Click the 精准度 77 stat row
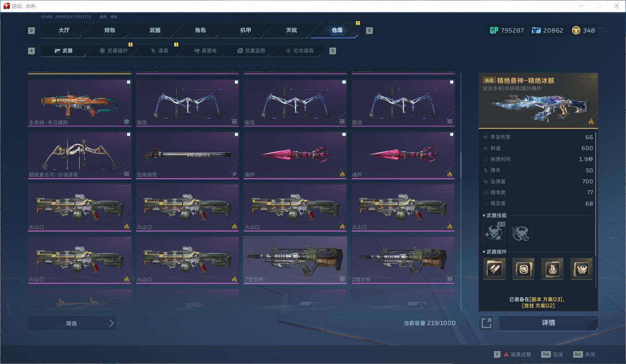The width and height of the screenshot is (626, 364). (538, 193)
